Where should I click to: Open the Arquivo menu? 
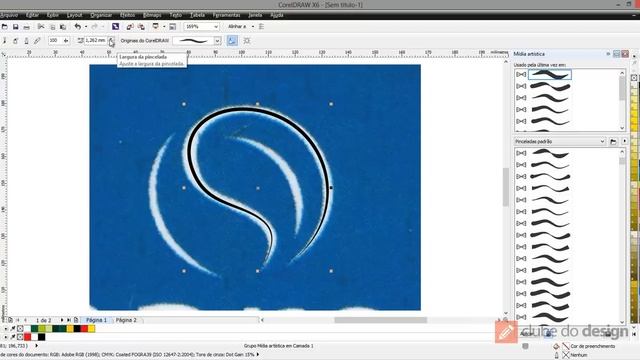pyautogui.click(x=9, y=15)
